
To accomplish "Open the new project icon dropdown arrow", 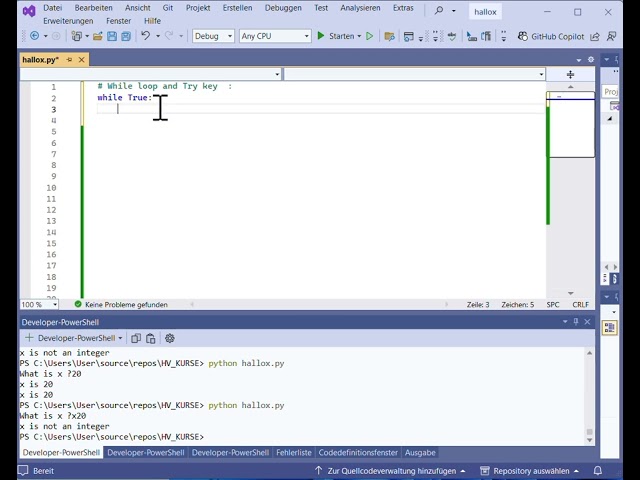I will tap(87, 36).
